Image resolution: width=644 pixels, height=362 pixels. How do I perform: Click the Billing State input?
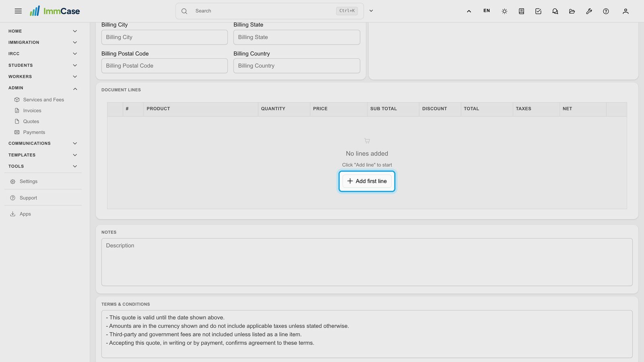click(297, 37)
